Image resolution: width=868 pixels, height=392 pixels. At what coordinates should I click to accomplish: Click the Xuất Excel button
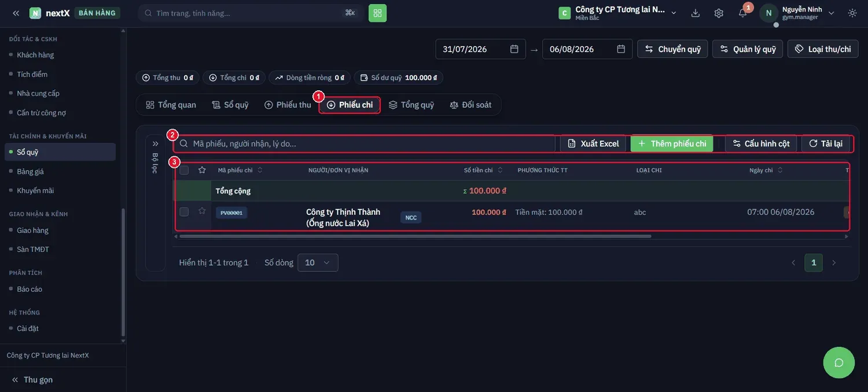593,144
